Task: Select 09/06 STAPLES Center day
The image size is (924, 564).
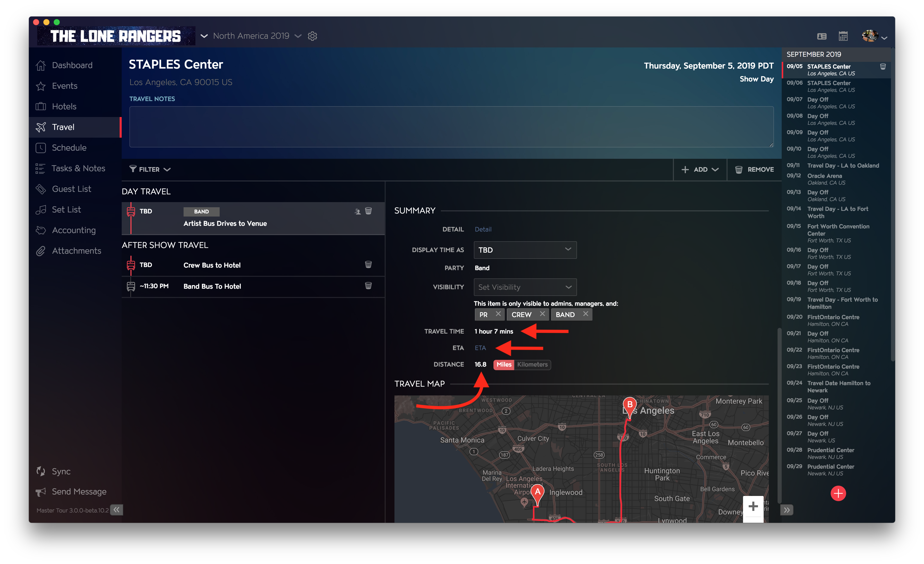Action: 837,87
